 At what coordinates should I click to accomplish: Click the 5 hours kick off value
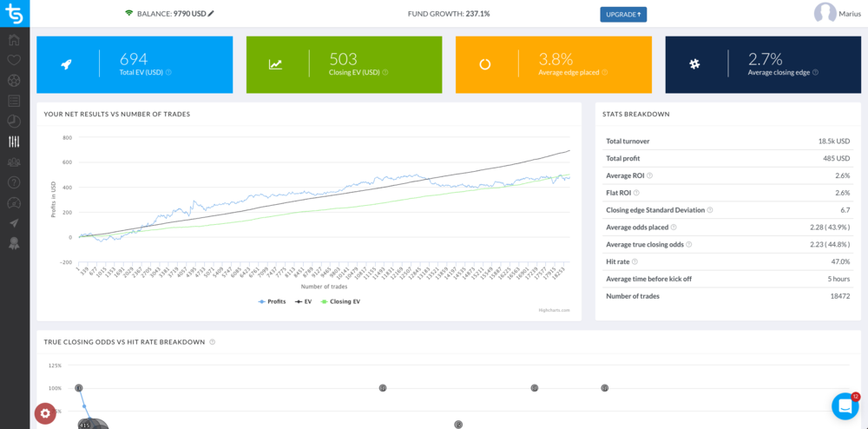[838, 279]
